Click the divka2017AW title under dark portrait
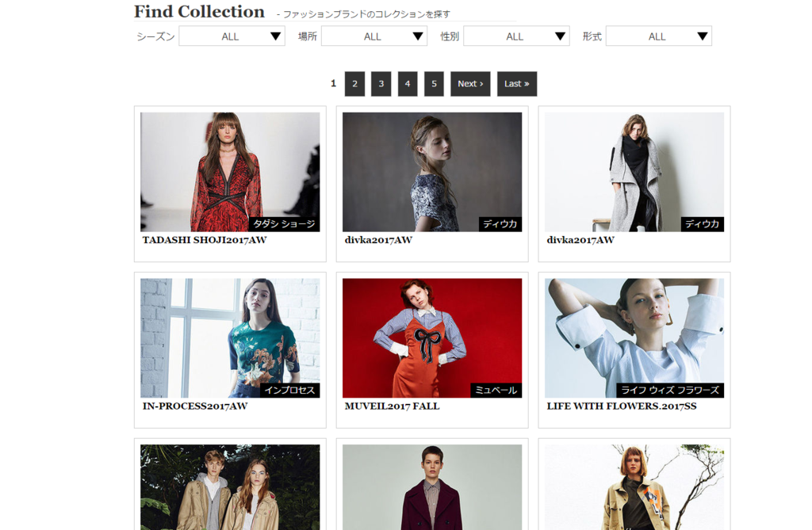 pyautogui.click(x=378, y=240)
